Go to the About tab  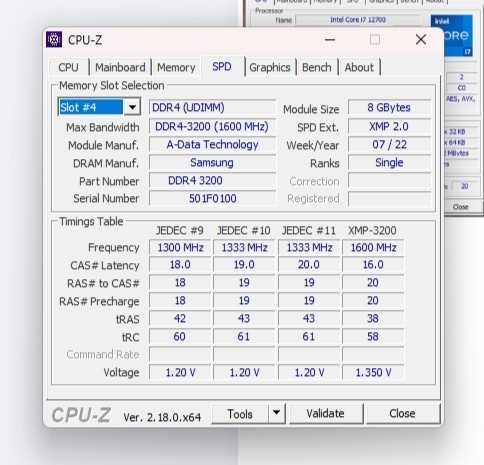(x=359, y=67)
